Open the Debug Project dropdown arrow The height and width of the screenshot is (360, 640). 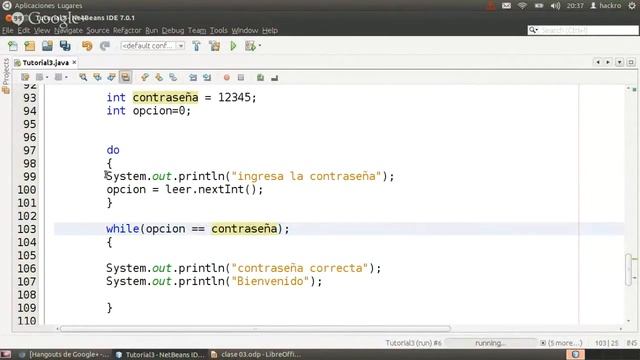pos(260,46)
